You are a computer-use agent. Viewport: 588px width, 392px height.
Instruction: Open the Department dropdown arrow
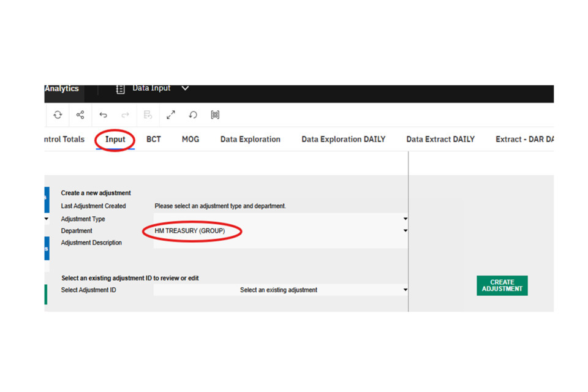tap(405, 231)
